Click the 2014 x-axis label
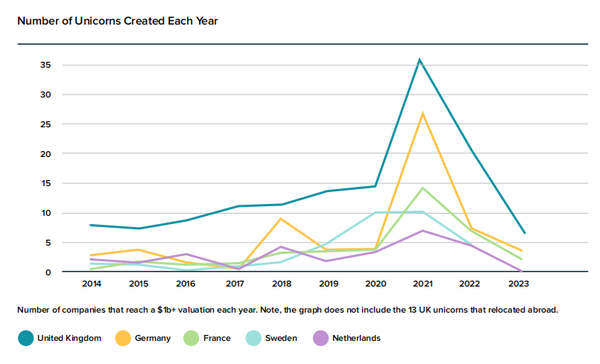 coord(91,284)
